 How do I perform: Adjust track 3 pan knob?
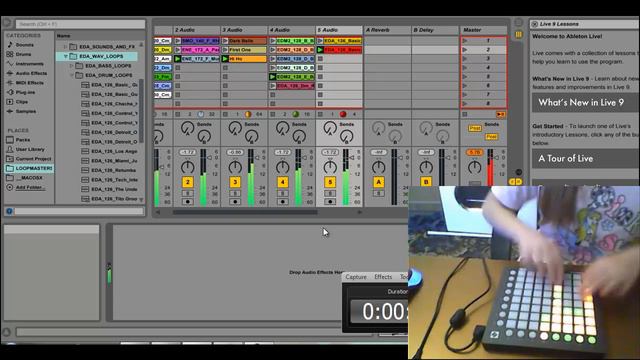(235, 167)
